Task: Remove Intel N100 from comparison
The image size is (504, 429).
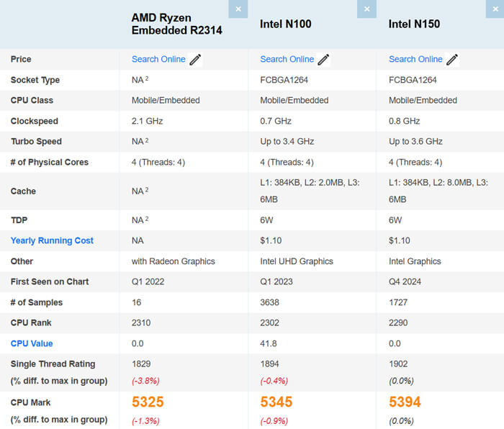Action: (x=366, y=9)
